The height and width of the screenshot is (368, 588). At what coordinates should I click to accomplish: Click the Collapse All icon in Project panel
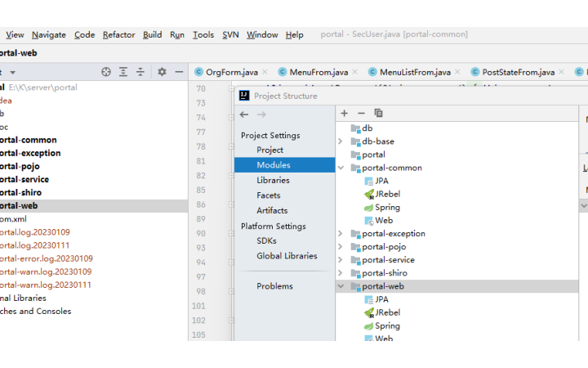tap(140, 72)
